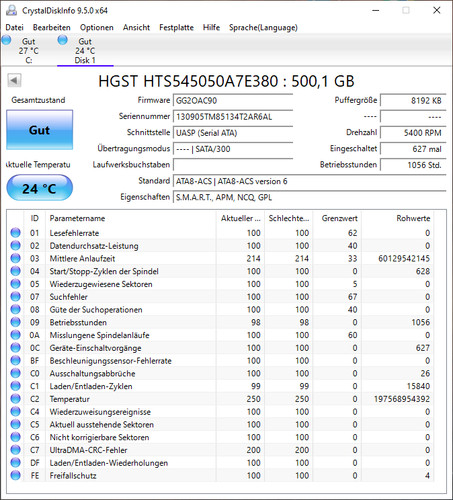Click the Übertragungsmodus field SATA/300

pyautogui.click(x=233, y=149)
